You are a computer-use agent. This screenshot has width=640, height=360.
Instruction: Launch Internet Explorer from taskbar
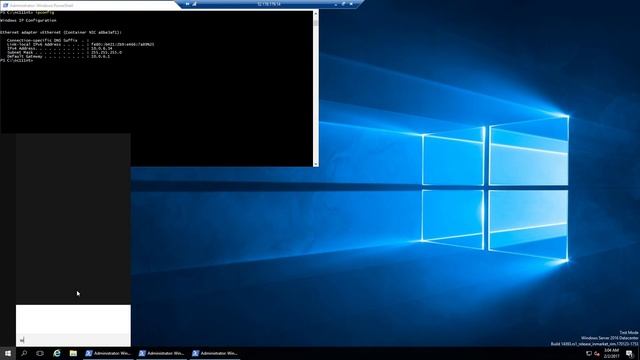click(x=57, y=353)
